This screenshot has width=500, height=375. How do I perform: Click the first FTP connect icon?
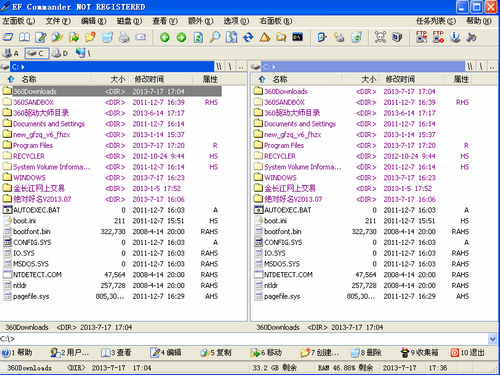pos(422,37)
